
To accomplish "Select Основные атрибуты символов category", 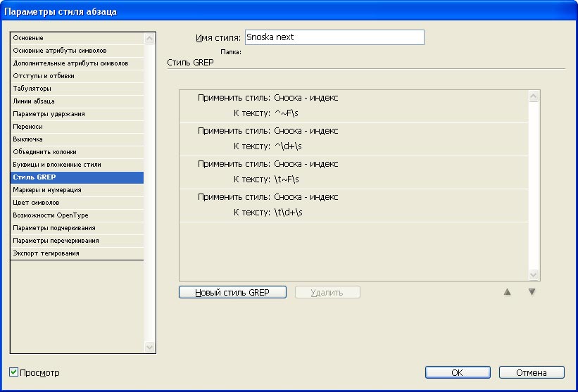I will [77, 51].
